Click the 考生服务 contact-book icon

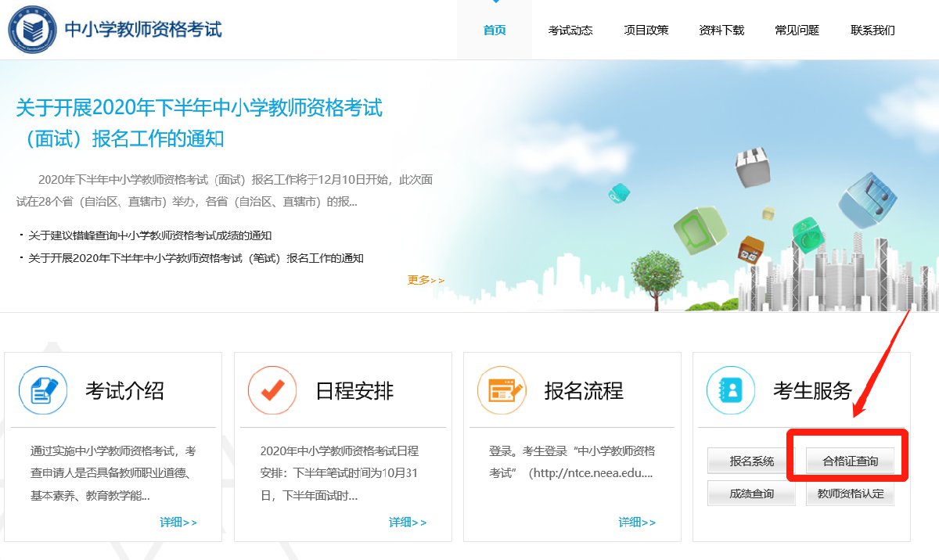[731, 389]
